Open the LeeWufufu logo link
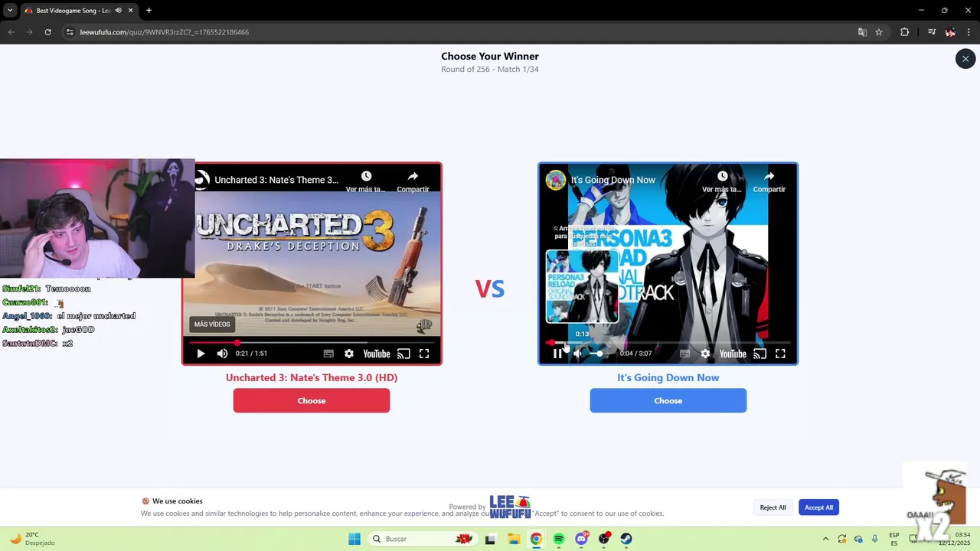Viewport: 980px width, 551px height. coord(510,507)
